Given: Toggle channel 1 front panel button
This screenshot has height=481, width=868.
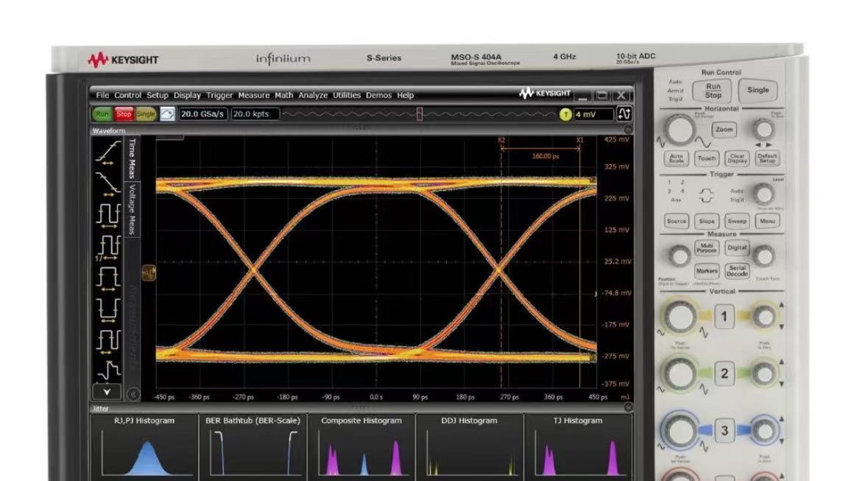Looking at the screenshot, I should pos(724,317).
